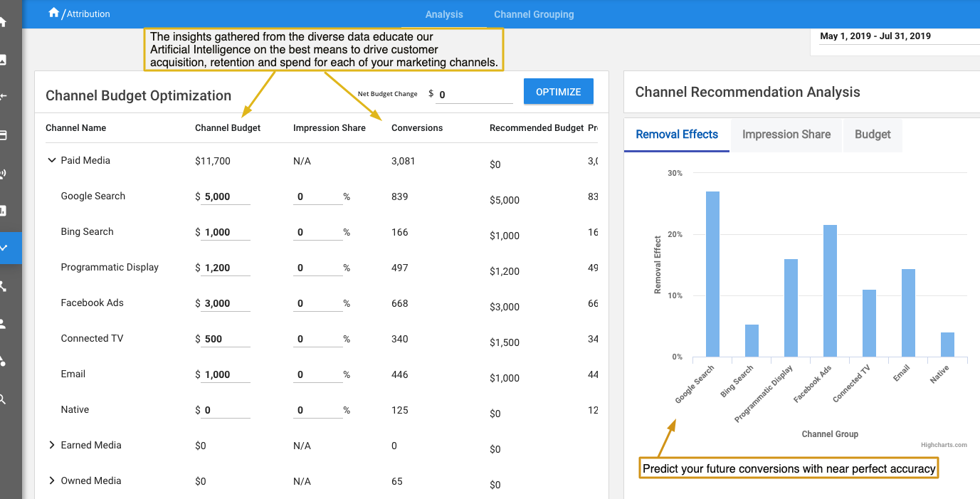This screenshot has height=499, width=980.
Task: Open the Impression Share chart tab
Action: (786, 135)
